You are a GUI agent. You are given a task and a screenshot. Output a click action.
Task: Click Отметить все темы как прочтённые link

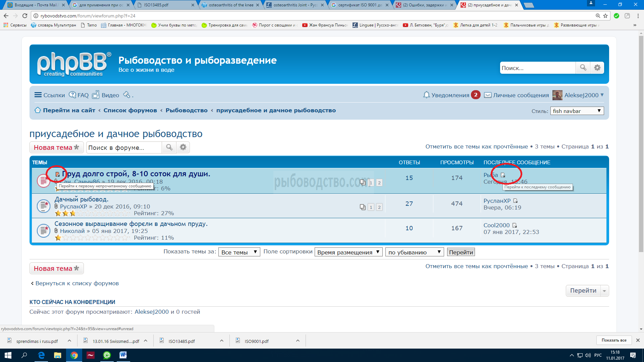[476, 146]
